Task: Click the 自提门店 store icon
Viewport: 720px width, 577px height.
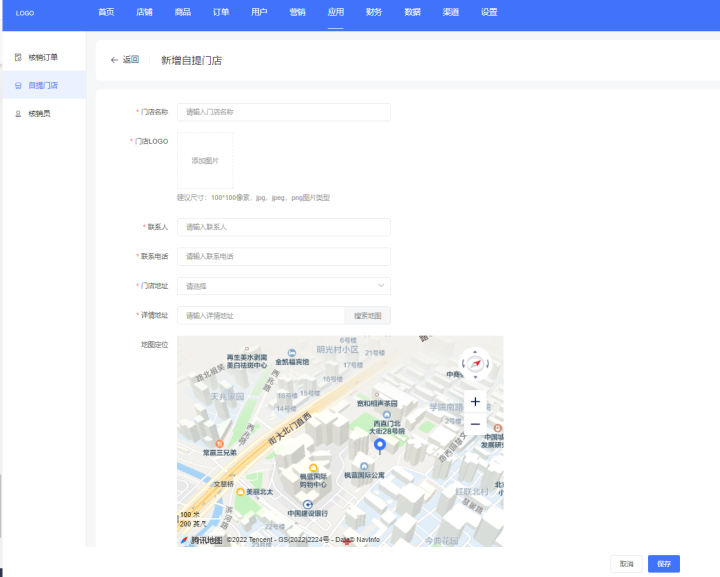Action: [18, 85]
